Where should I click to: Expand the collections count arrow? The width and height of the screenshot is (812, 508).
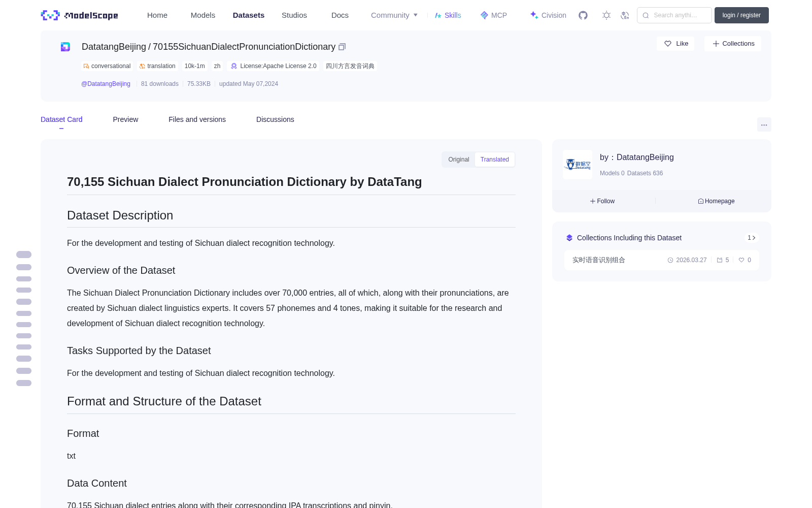pyautogui.click(x=752, y=238)
